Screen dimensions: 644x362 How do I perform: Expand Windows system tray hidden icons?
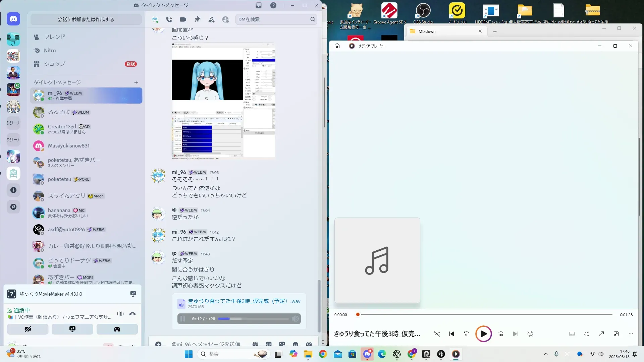(546, 354)
